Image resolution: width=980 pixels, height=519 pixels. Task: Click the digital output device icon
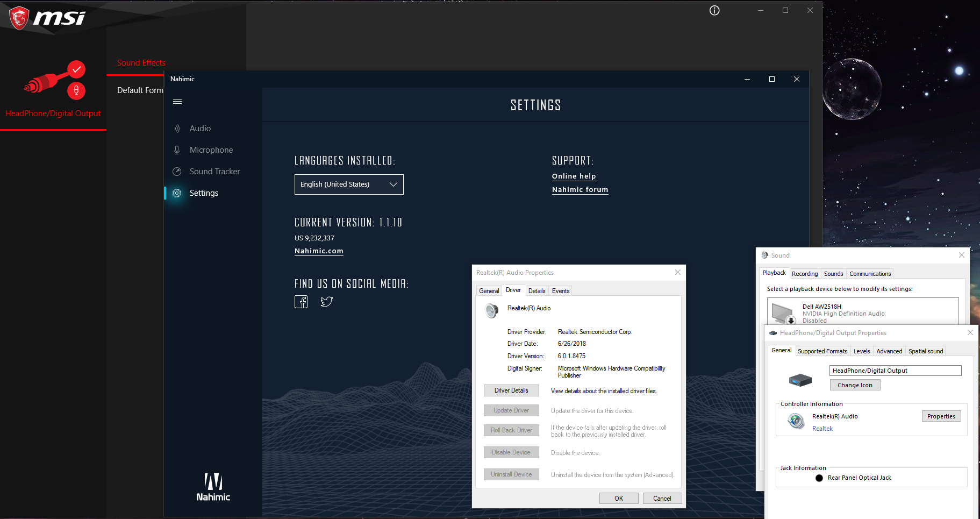[800, 380]
